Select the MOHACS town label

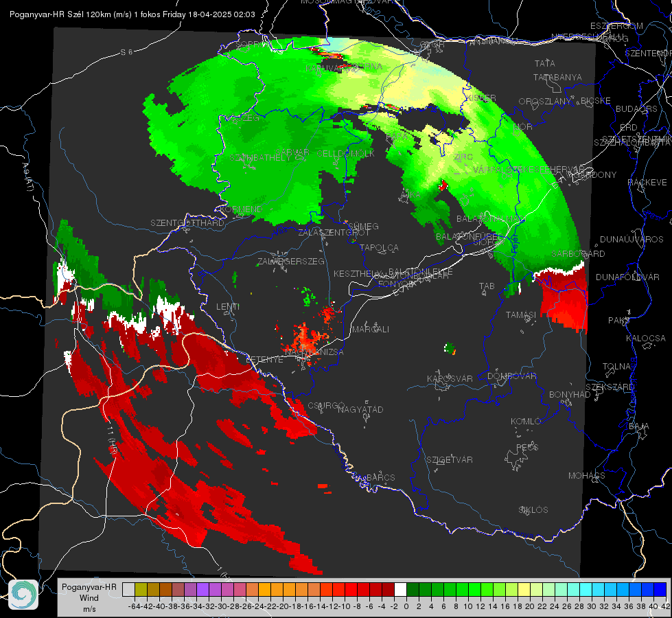click(586, 476)
